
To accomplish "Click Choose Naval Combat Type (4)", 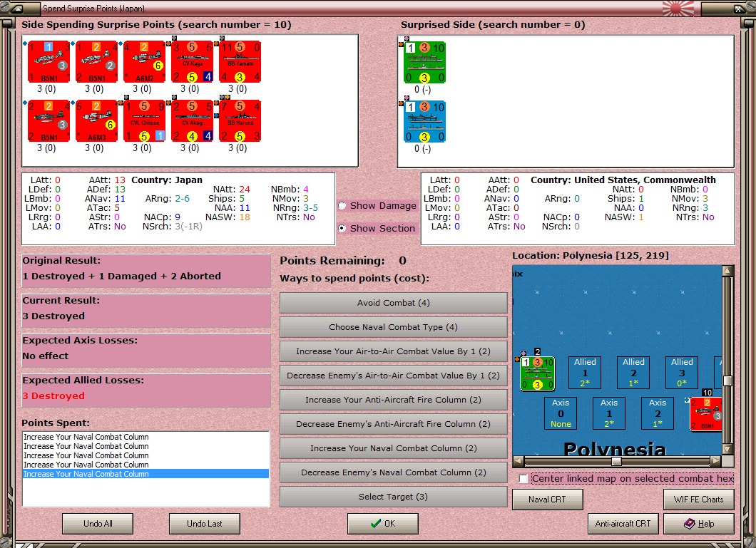I will [394, 327].
